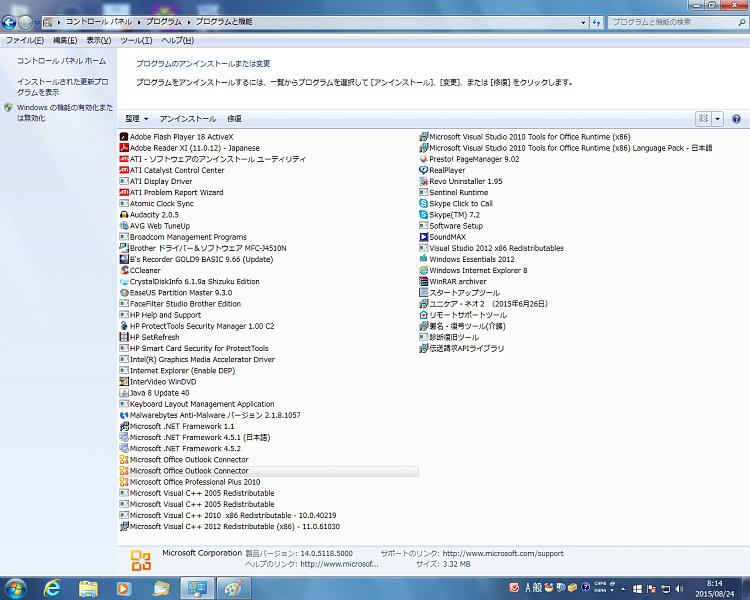Open インストールされた更新プログラムを表示 link
Viewport: 750px width, 600px height.
pyautogui.click(x=62, y=87)
